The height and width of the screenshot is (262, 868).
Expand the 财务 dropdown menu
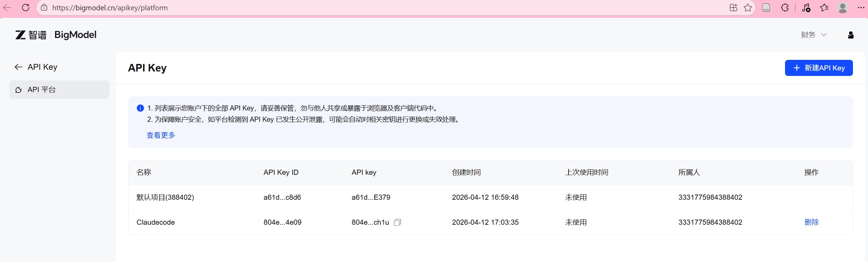pyautogui.click(x=814, y=35)
